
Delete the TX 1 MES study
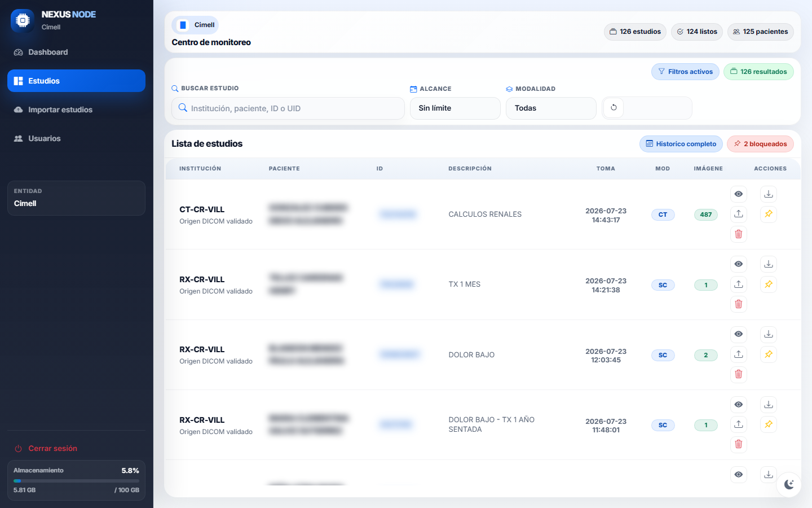click(x=739, y=304)
